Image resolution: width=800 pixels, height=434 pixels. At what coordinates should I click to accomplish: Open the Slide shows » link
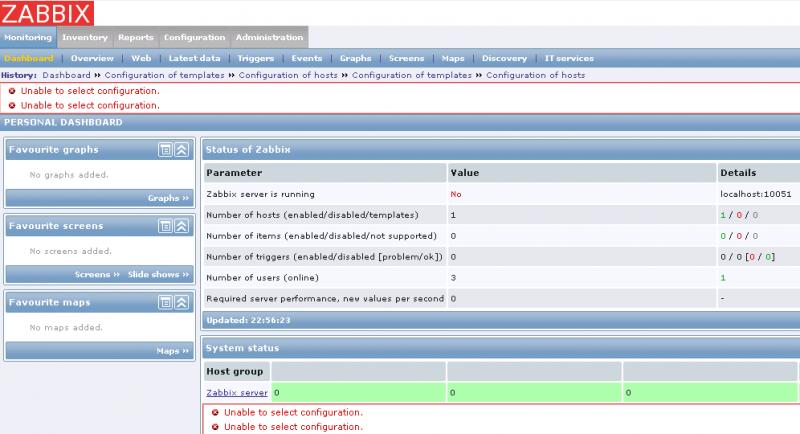click(158, 274)
